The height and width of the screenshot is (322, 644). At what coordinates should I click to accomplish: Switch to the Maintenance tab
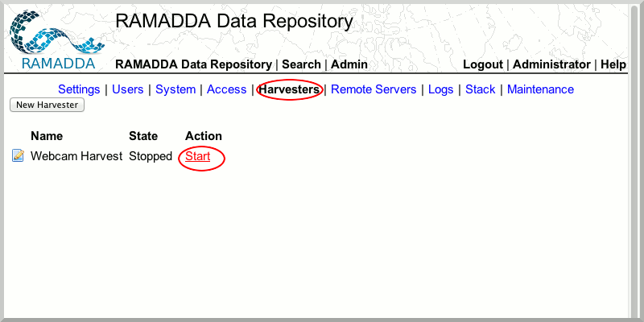540,89
